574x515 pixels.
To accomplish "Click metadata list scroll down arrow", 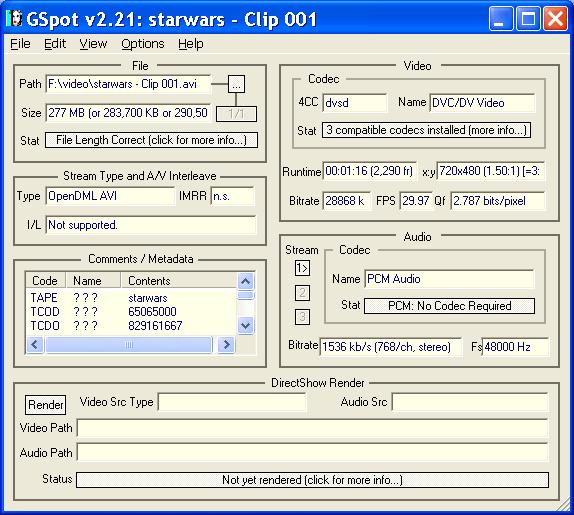I will [x=246, y=325].
